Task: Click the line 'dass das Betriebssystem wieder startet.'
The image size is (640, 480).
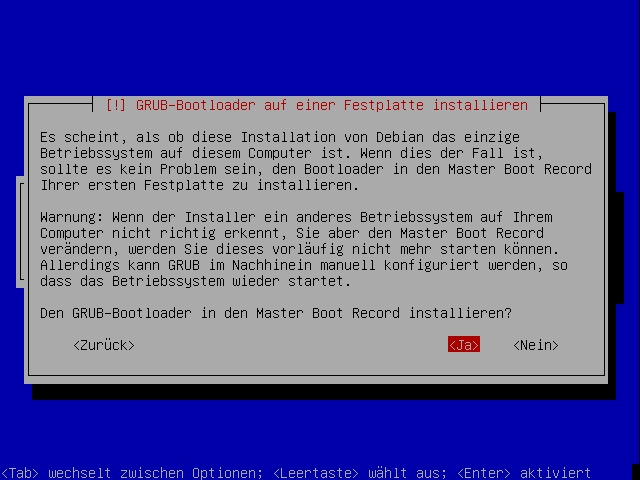Action: (195, 282)
